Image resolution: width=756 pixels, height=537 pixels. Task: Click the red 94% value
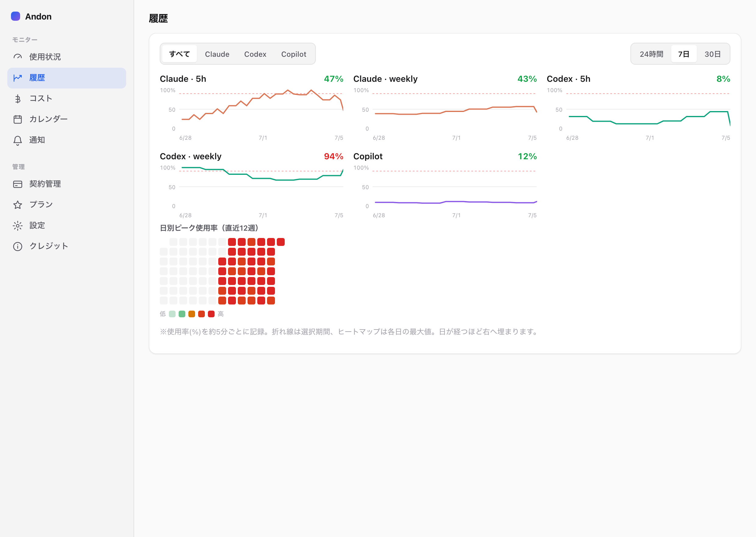(333, 156)
